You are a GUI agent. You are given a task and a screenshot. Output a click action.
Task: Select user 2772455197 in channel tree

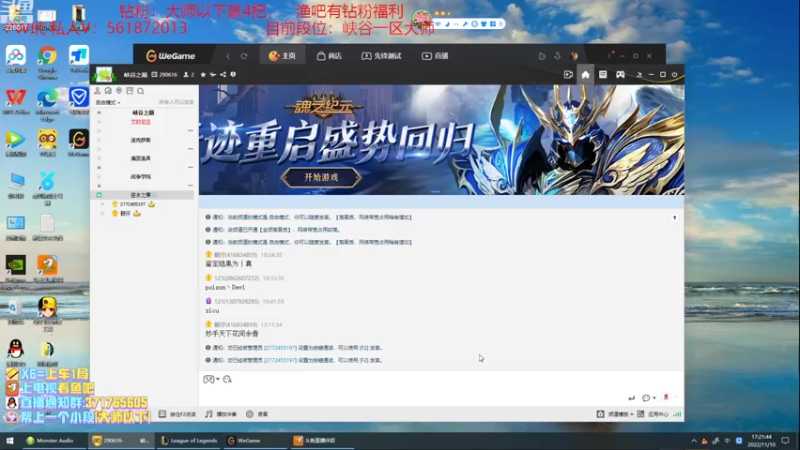pyautogui.click(x=133, y=204)
